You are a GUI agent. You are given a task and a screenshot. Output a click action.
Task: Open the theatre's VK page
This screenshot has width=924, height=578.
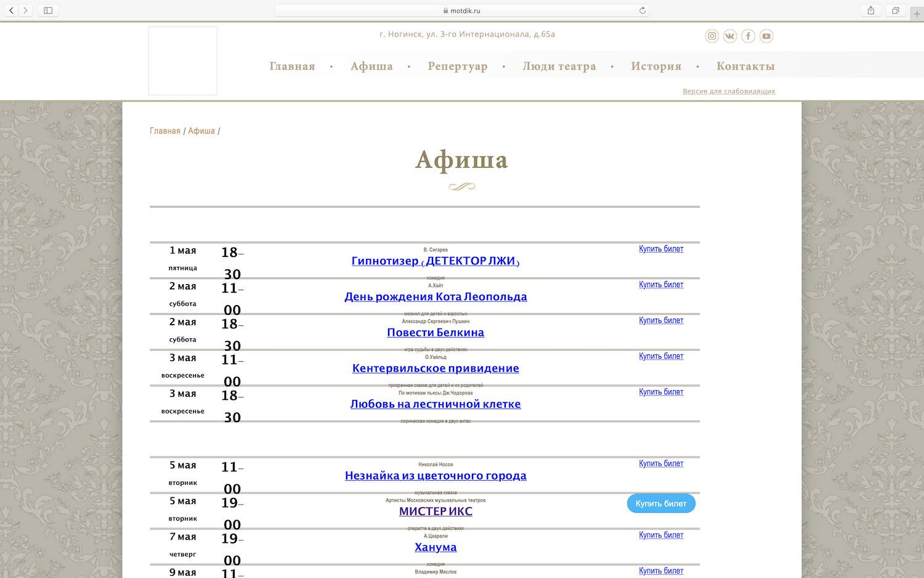point(730,36)
